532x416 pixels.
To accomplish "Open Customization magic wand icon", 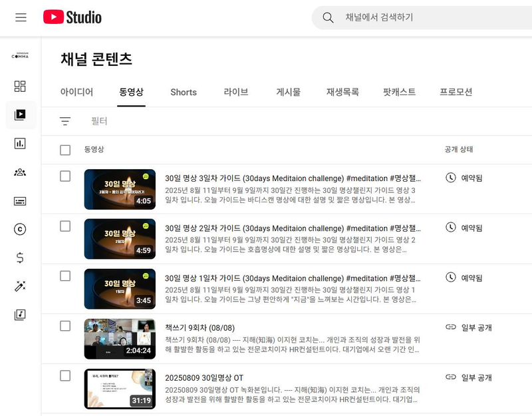I will 20,286.
